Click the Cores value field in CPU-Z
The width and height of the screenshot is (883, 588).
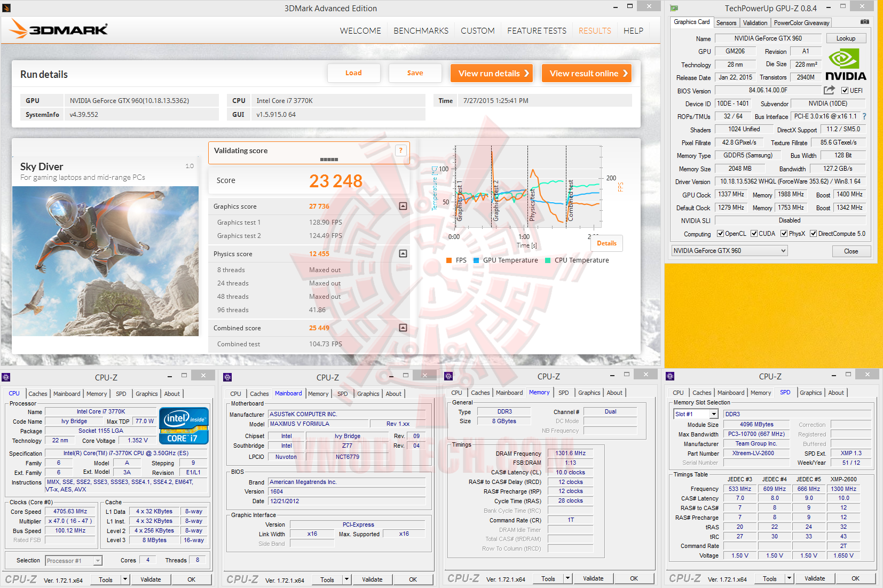pos(148,560)
